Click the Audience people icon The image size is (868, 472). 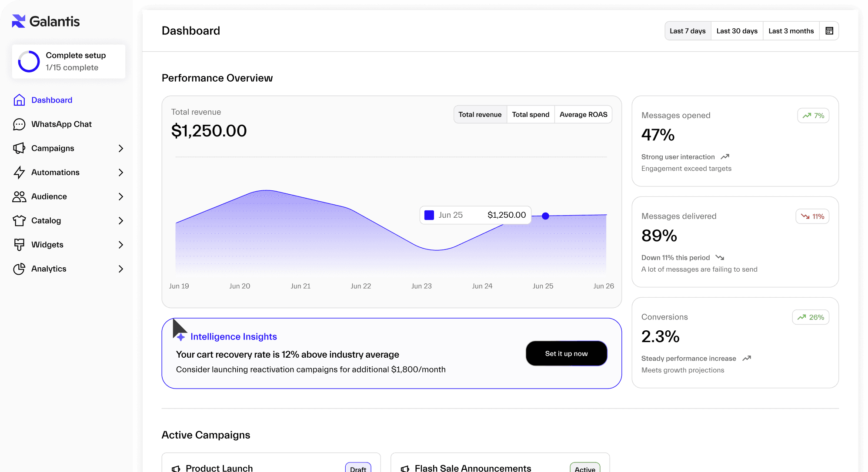pos(19,196)
